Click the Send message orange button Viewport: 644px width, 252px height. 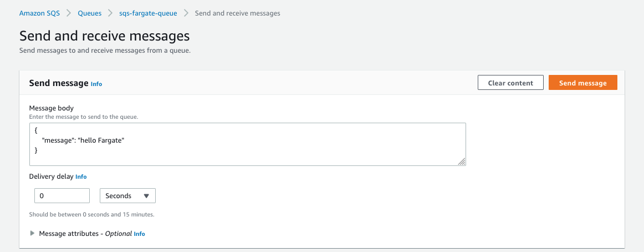[x=583, y=83]
